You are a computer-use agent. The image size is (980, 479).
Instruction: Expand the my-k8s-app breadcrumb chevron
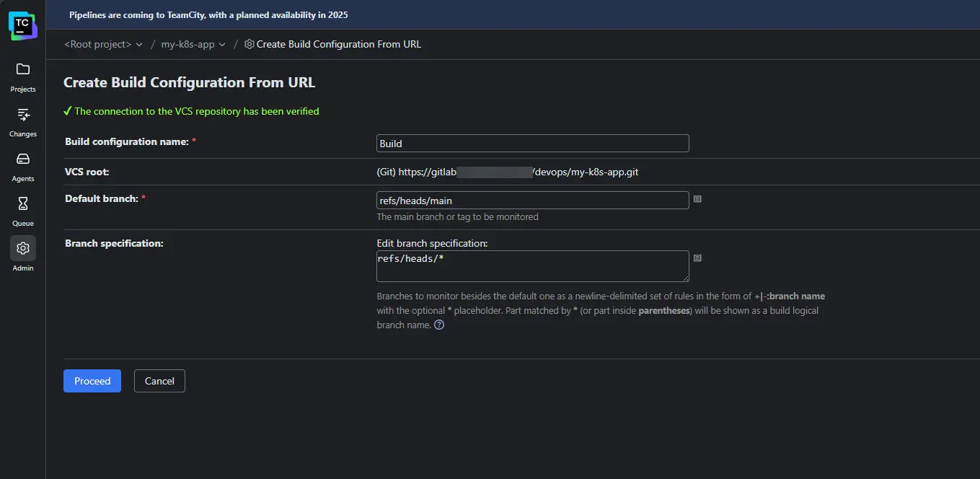[x=222, y=45]
